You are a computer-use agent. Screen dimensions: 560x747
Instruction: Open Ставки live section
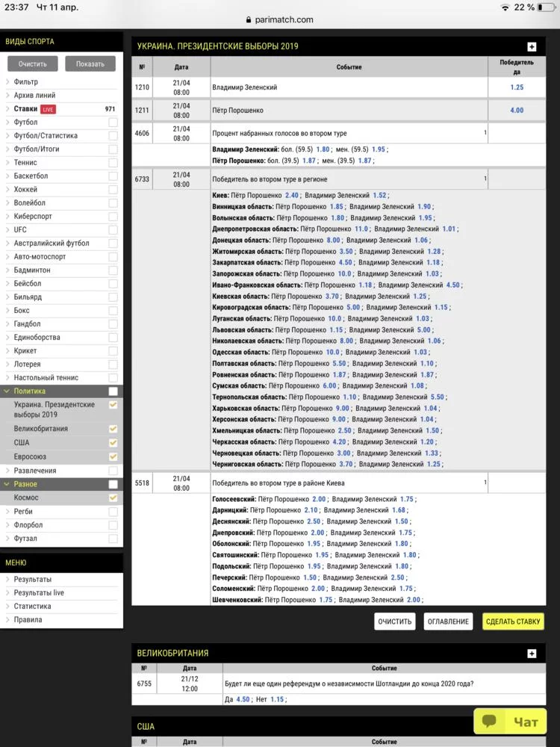tap(25, 108)
